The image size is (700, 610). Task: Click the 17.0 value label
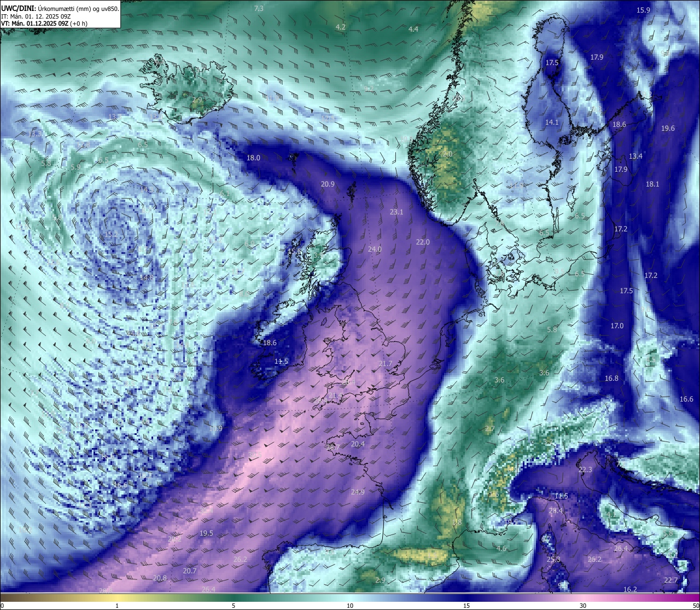617,326
